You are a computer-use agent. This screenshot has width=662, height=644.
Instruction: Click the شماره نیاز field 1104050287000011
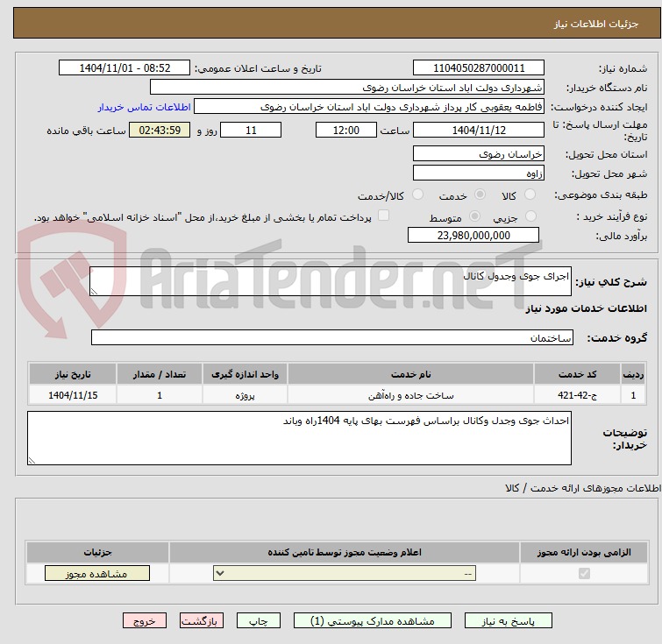click(479, 68)
